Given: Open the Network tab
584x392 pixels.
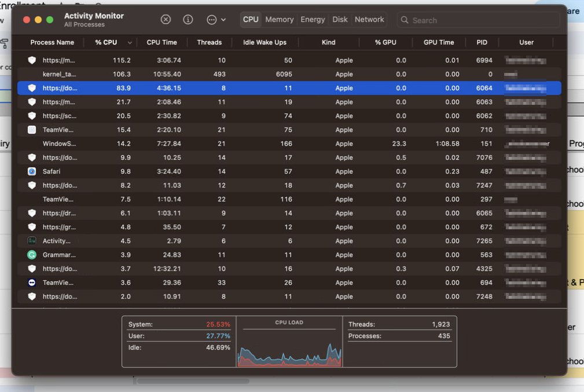Looking at the screenshot, I should click(x=369, y=20).
